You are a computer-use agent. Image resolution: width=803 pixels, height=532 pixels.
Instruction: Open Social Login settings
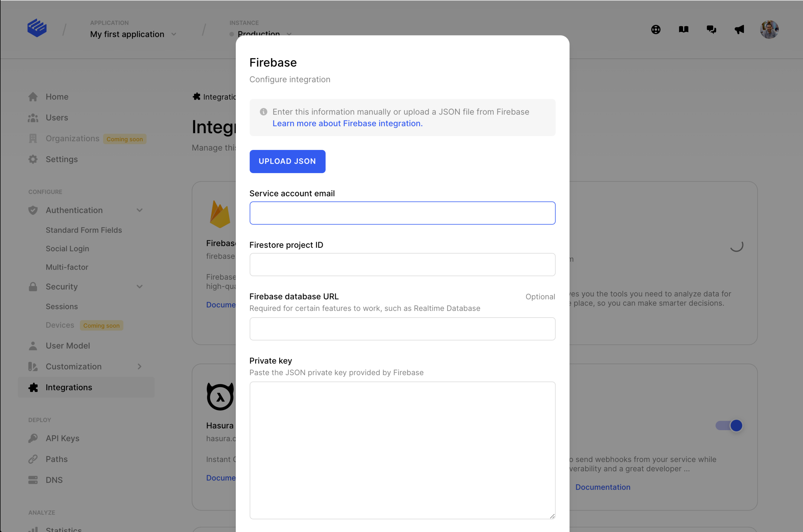tap(68, 249)
